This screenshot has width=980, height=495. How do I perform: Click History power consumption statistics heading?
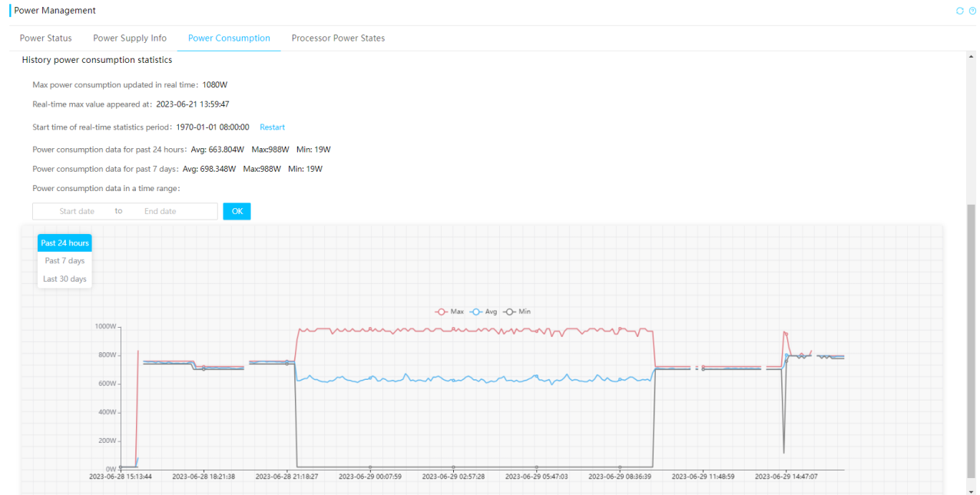[97, 60]
